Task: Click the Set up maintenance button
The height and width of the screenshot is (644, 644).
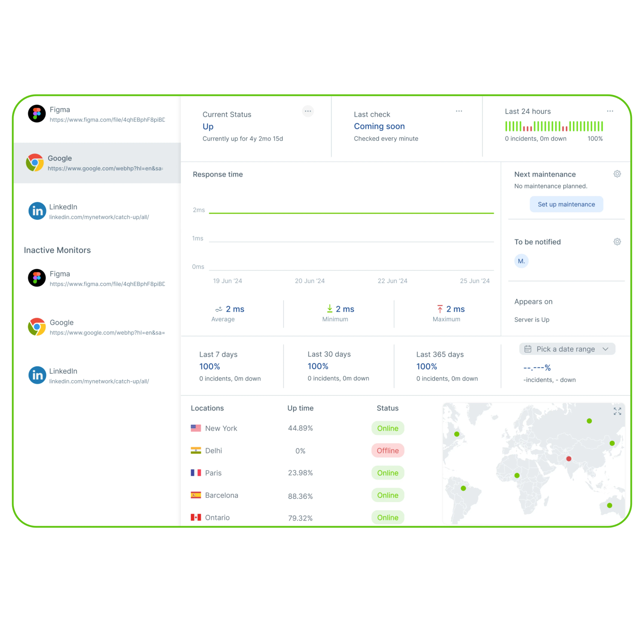Action: 566,204
